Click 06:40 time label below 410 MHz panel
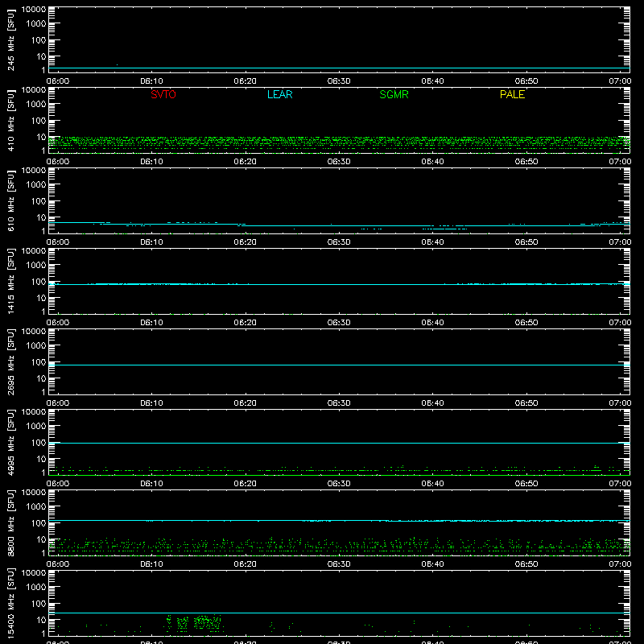Screen dimensions: 644x644 (x=432, y=162)
